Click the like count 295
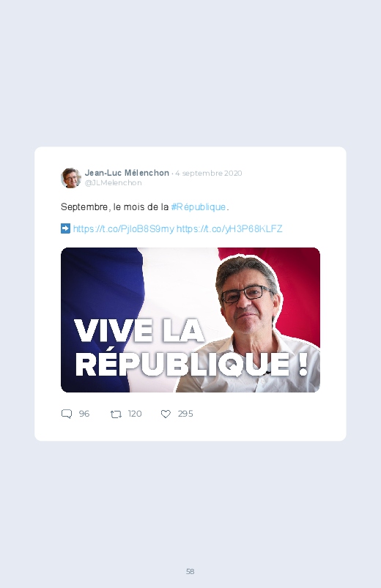Viewport: 381px width, 588px height. (x=185, y=414)
